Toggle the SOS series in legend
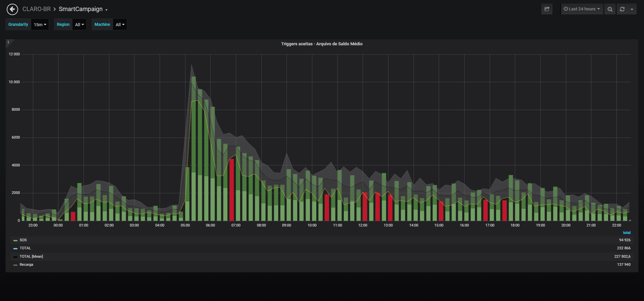The height and width of the screenshot is (301, 644). click(x=23, y=240)
